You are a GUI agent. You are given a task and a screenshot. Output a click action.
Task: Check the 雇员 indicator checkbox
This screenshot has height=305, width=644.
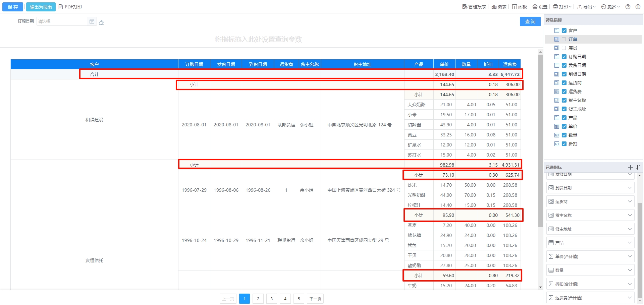click(x=564, y=48)
